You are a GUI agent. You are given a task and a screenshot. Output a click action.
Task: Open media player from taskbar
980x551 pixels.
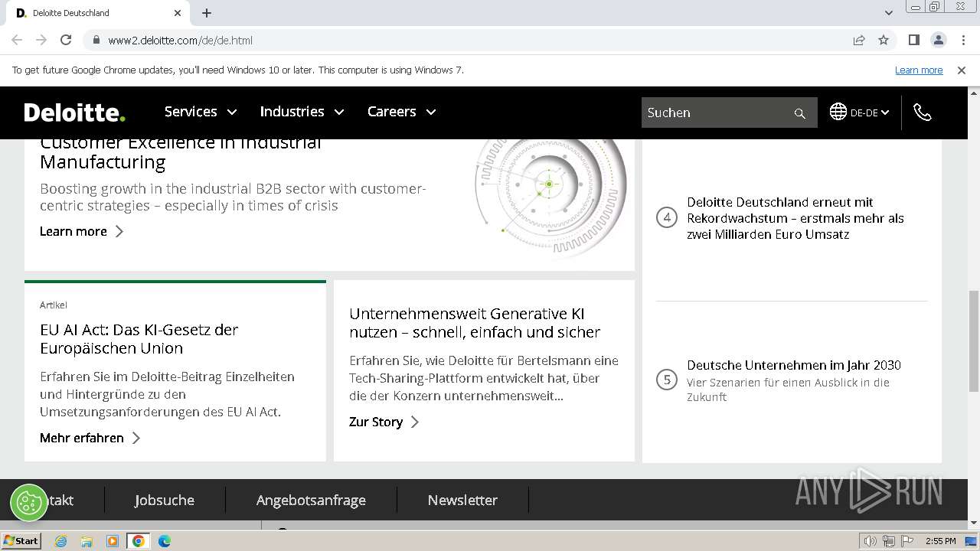113,541
